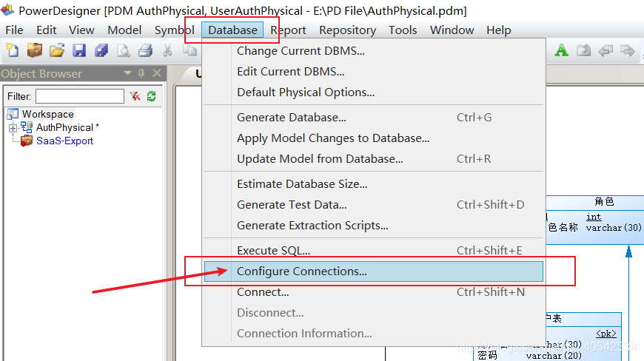The width and height of the screenshot is (644, 361).
Task: Choose Update Model from Database...
Action: coord(374,159)
